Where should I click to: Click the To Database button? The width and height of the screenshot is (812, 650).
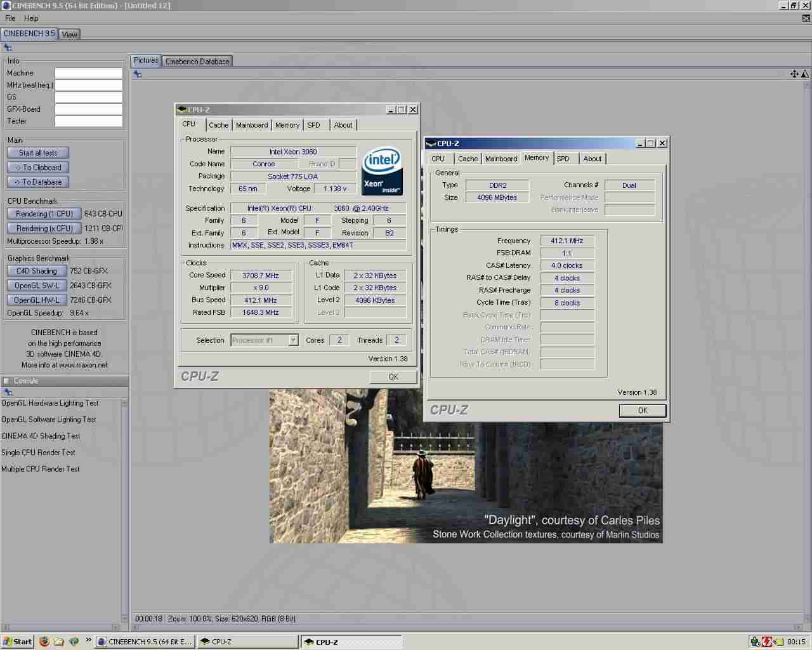pos(38,182)
